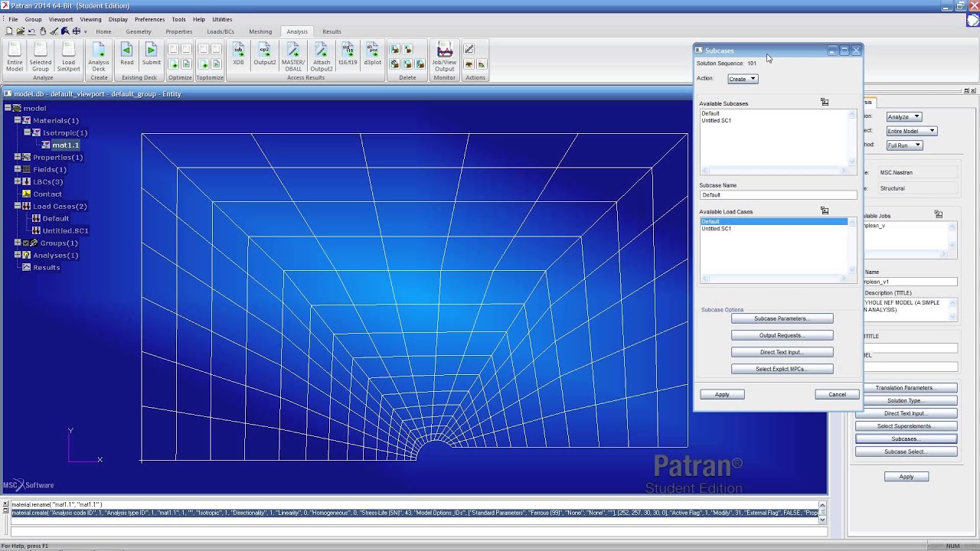Collapse the Materials(1) tree node
Viewport: 980px width, 551px height.
[17, 120]
